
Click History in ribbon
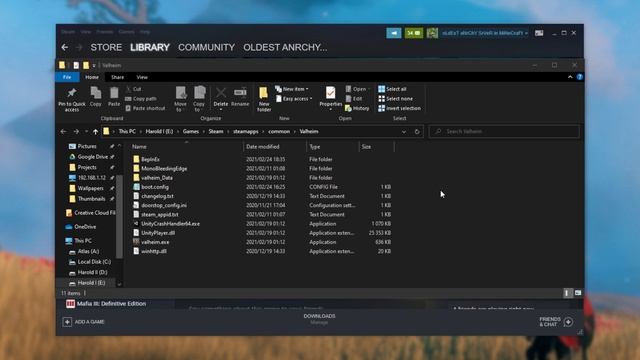357,109
